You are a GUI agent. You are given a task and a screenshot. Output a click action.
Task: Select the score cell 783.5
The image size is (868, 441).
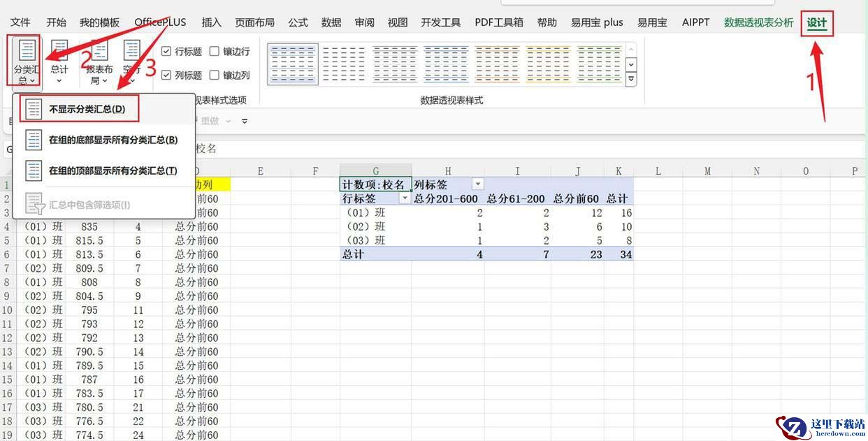[x=89, y=393]
